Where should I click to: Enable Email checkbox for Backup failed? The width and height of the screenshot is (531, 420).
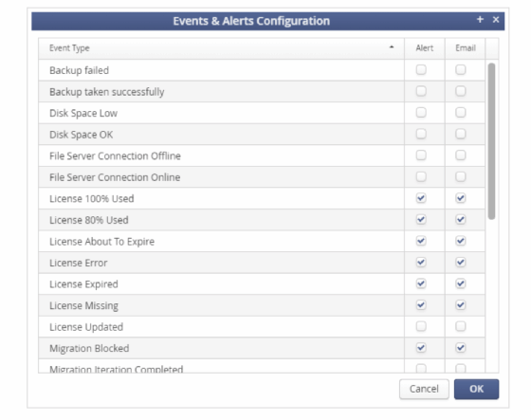click(461, 70)
